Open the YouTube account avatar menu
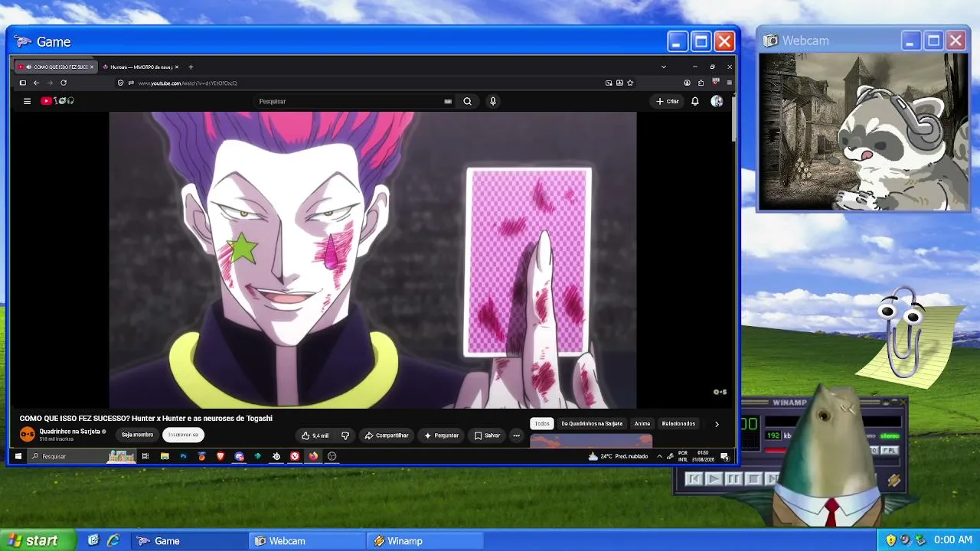Screen dimensions: 980x551 point(717,101)
